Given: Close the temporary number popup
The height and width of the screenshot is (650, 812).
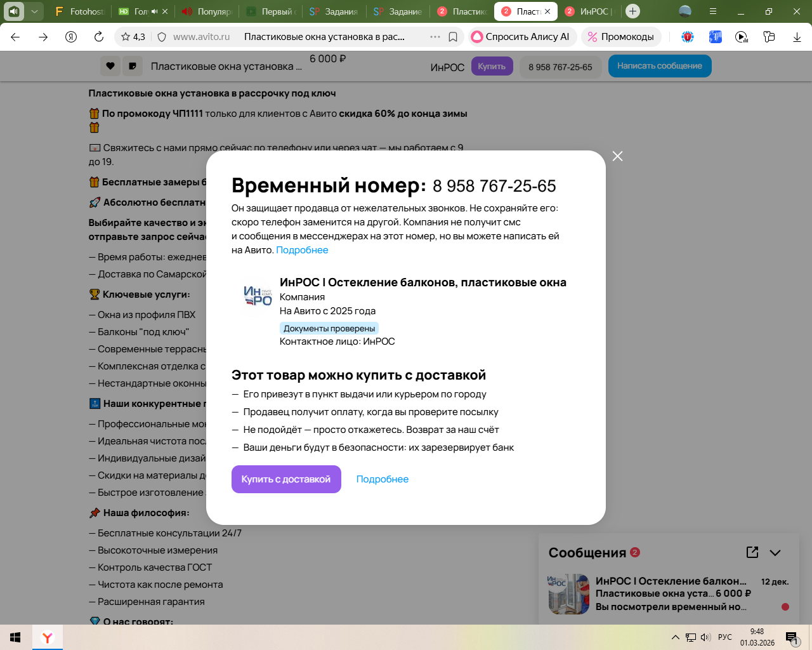Looking at the screenshot, I should [x=617, y=156].
